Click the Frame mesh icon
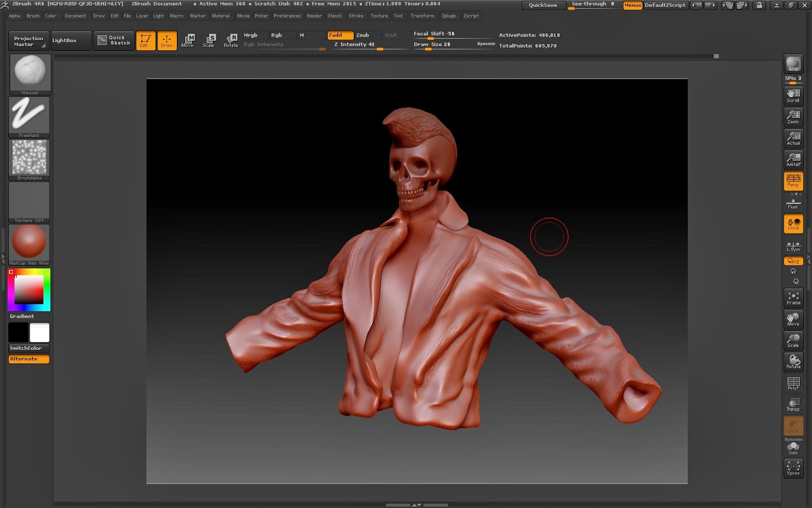The width and height of the screenshot is (812, 508). 793,298
